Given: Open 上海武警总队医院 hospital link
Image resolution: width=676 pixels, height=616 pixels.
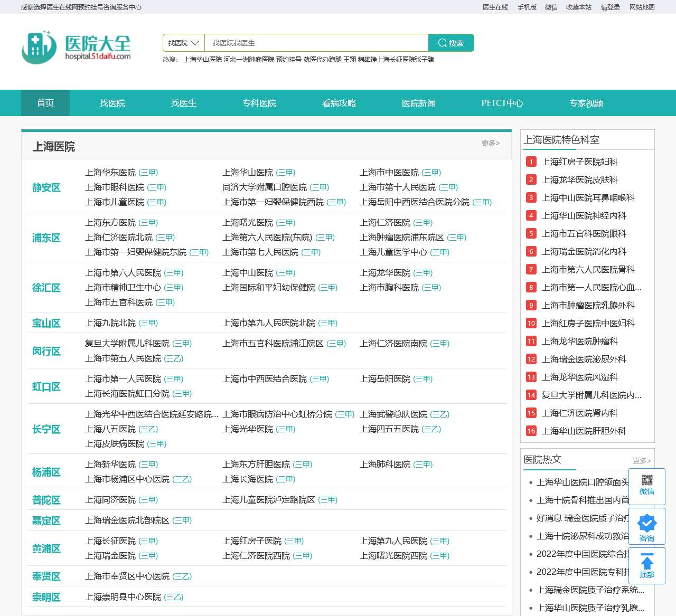Looking at the screenshot, I should click(393, 414).
